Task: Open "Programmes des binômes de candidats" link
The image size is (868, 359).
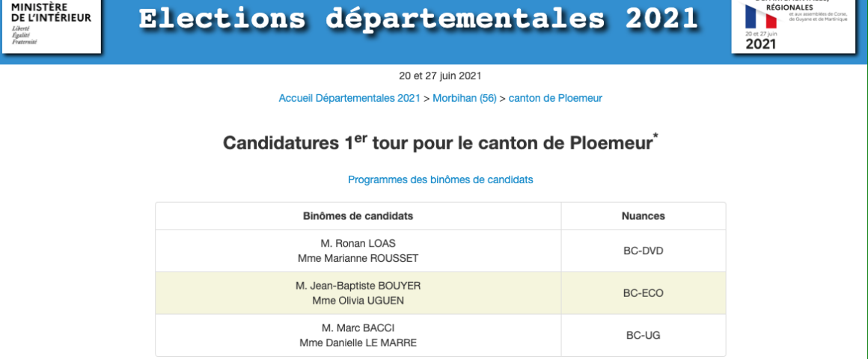Action: point(440,179)
